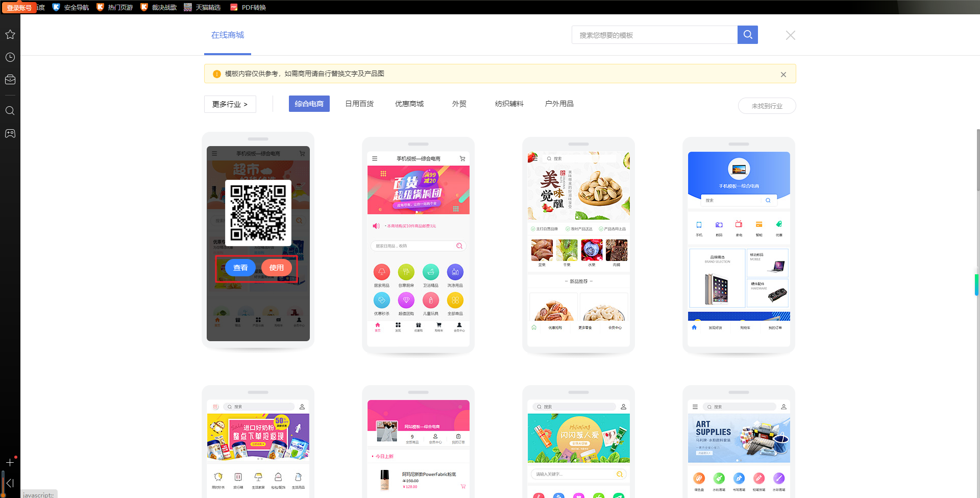980x498 pixels.
Task: Click the 超值团购 pink diamond icon
Action: (406, 300)
